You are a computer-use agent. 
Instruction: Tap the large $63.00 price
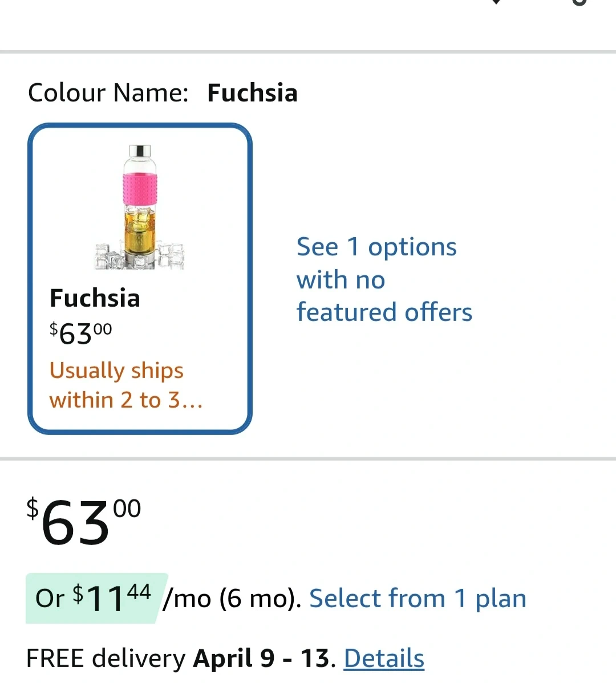point(84,521)
